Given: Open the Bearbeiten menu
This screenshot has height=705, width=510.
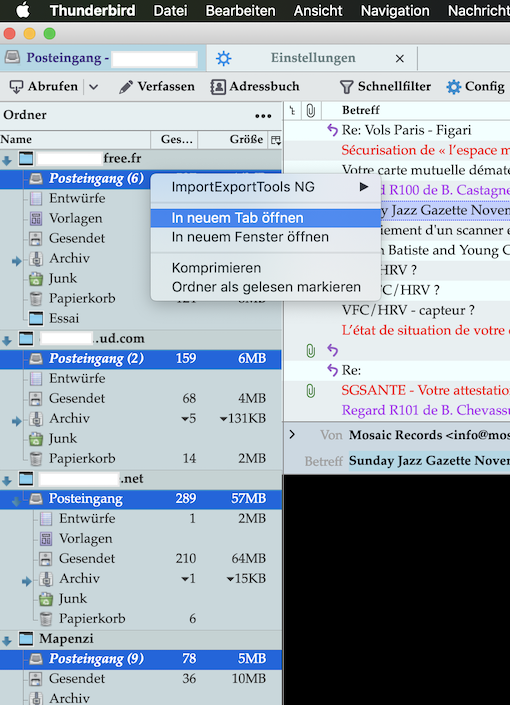Looking at the screenshot, I should (x=240, y=10).
